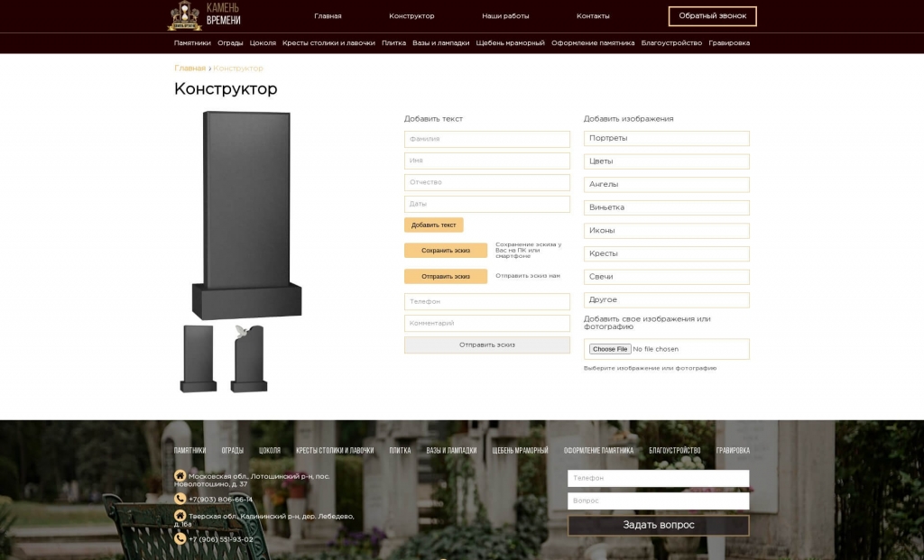Screen dimensions: 924x560
Task: Open Наши работы in top menu
Action: (x=505, y=16)
